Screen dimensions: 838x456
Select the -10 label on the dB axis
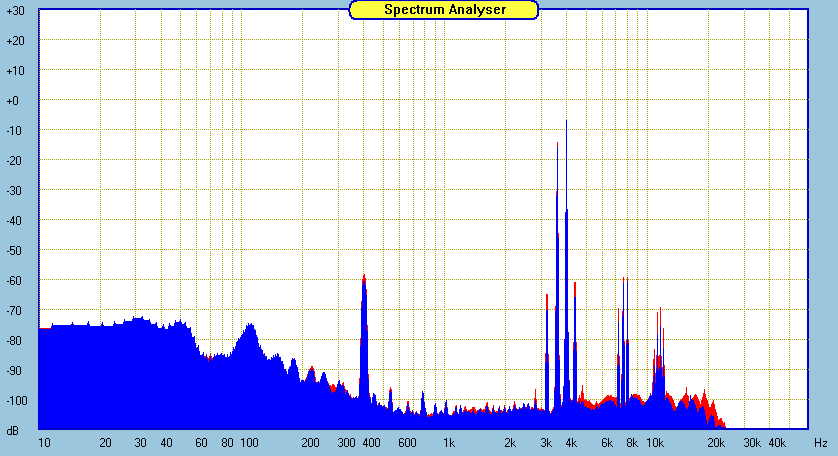click(x=15, y=131)
